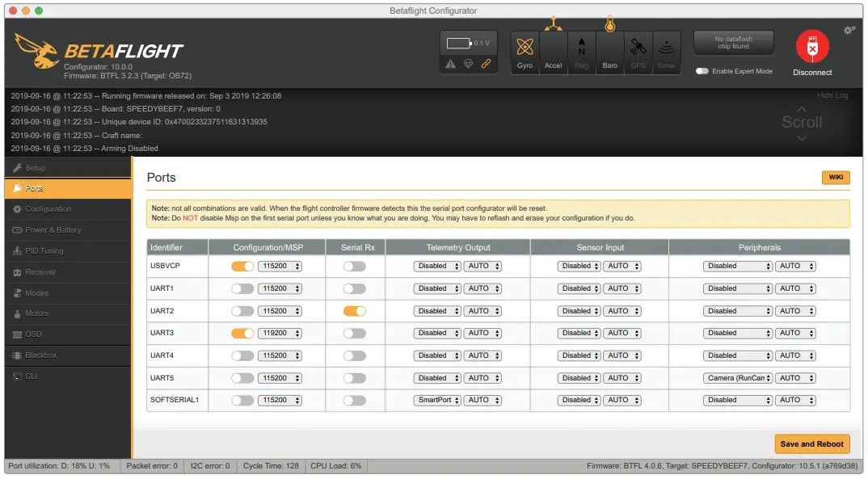Viewport: 868px width, 479px height.
Task: Open SOFTSERIAL1 Peripherals AUTO baud dropdown
Action: [795, 401]
